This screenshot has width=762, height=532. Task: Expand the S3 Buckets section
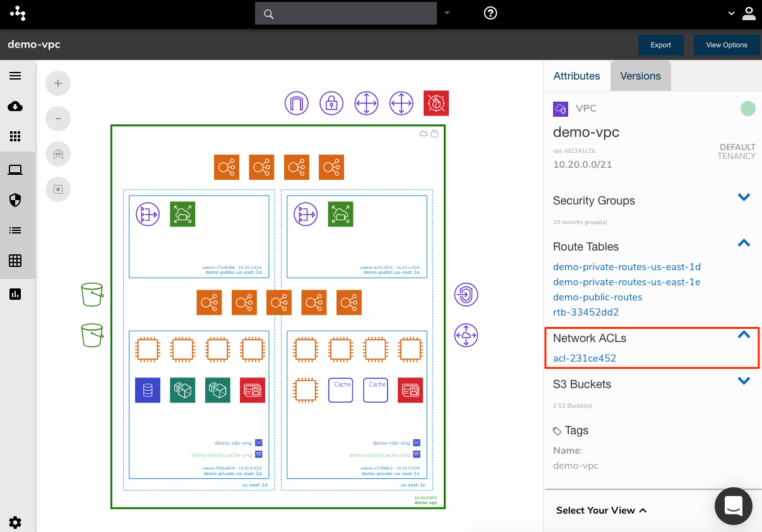point(744,381)
